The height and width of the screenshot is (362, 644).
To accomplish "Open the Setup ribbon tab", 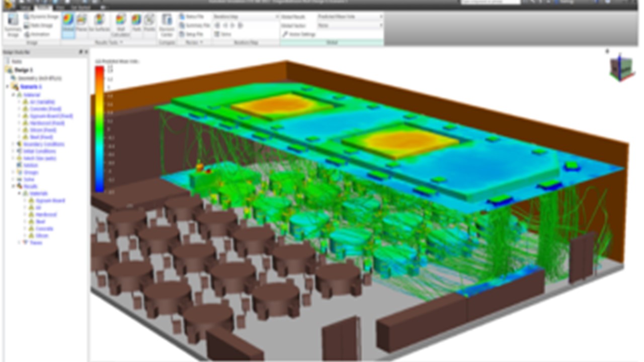I will [25, 7].
